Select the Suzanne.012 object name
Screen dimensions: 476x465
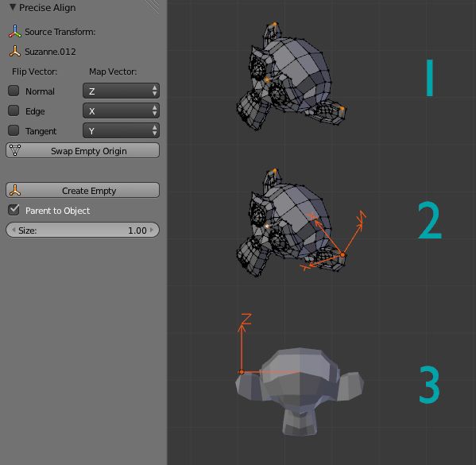50,52
